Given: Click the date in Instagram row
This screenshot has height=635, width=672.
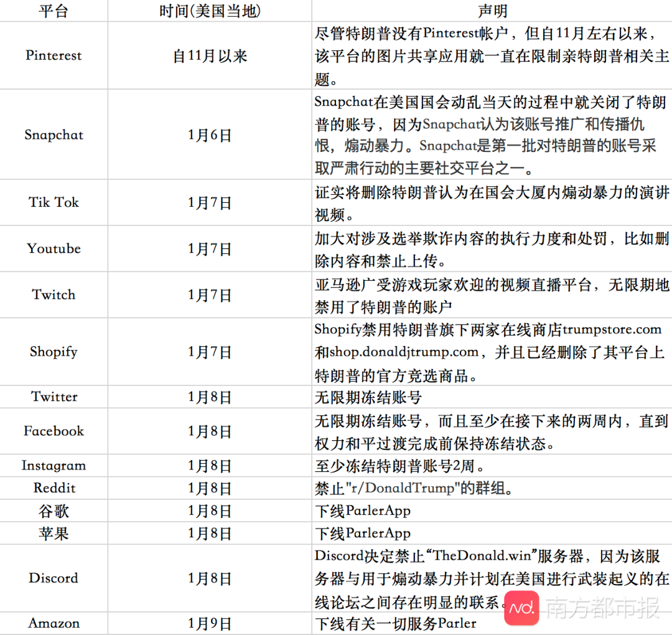Looking at the screenshot, I should click(x=210, y=466).
